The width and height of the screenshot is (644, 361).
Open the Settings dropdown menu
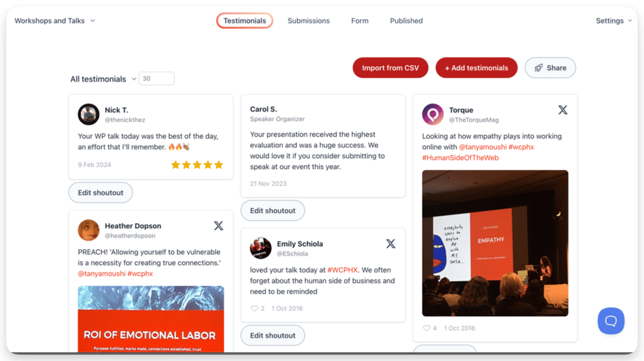tap(614, 21)
